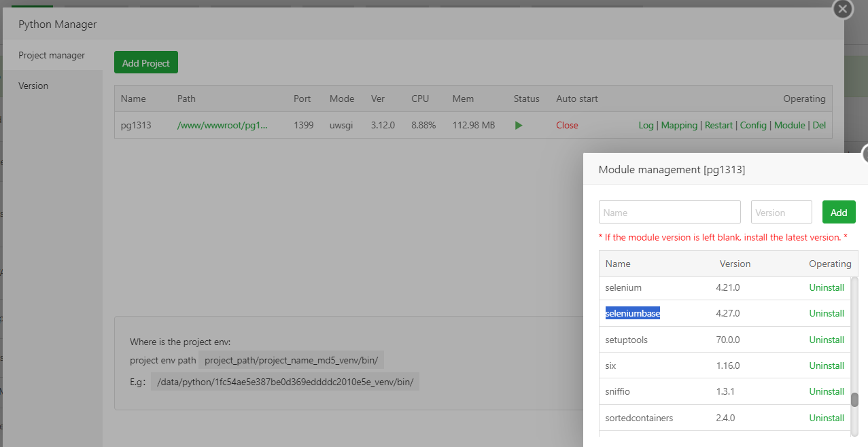Switch to the Version tab
Viewport: 868px width, 447px height.
(33, 86)
